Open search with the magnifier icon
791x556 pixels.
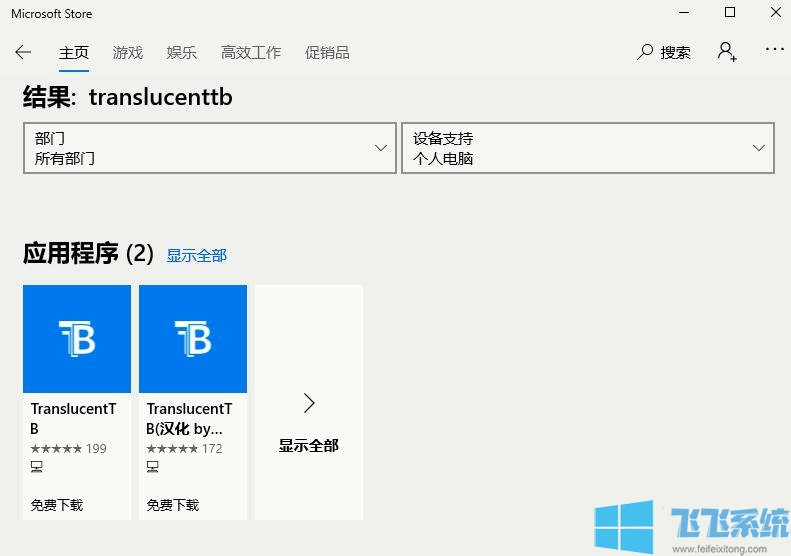645,52
